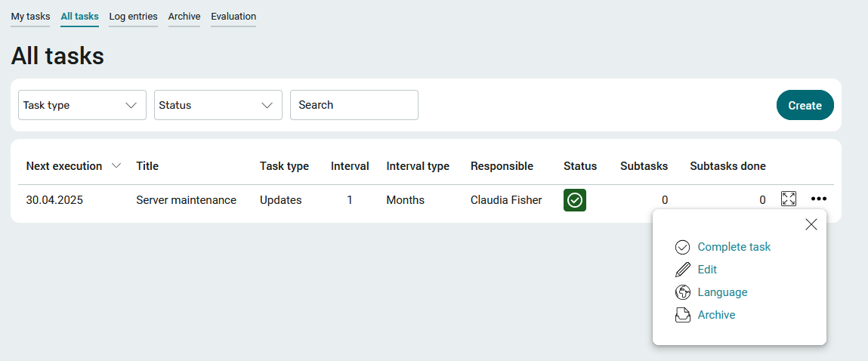868x361 pixels.
Task: Choose Complete task from the popup menu
Action: click(734, 247)
